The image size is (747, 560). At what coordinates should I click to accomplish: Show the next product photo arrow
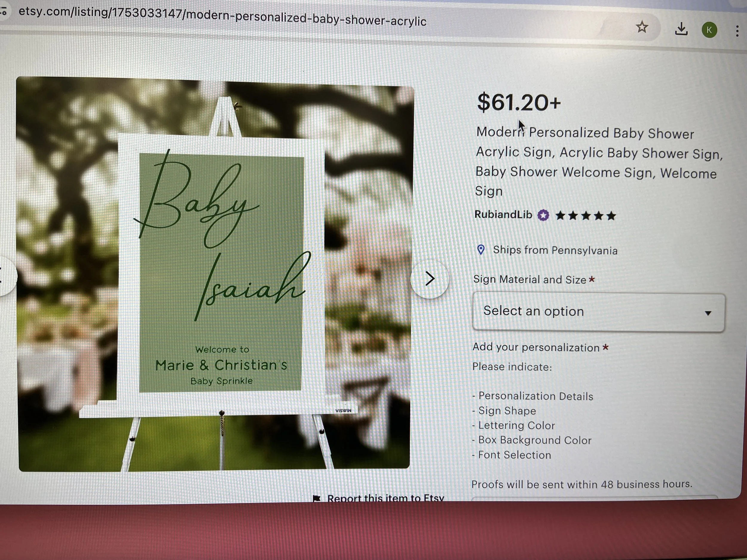[x=430, y=278]
